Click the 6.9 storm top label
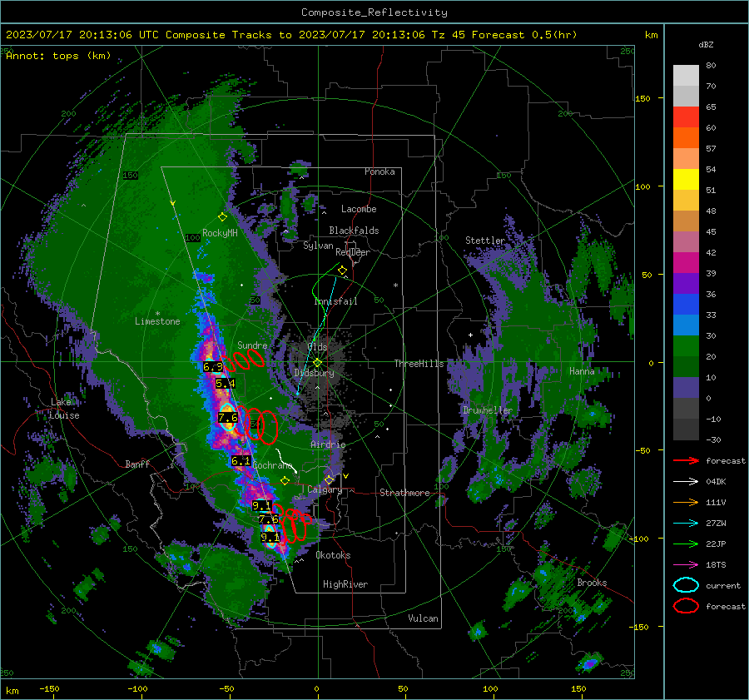The height and width of the screenshot is (700, 749). [x=212, y=367]
